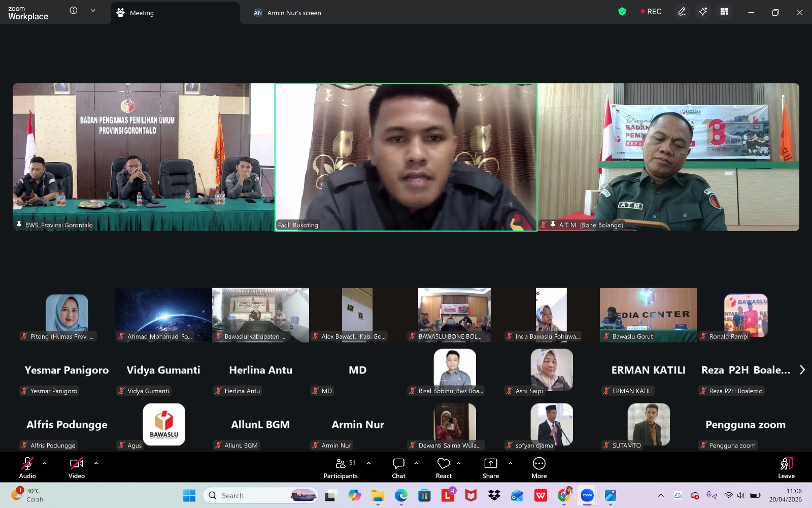Open the green encryption shield info
This screenshot has width=812, height=508.
[x=622, y=12]
